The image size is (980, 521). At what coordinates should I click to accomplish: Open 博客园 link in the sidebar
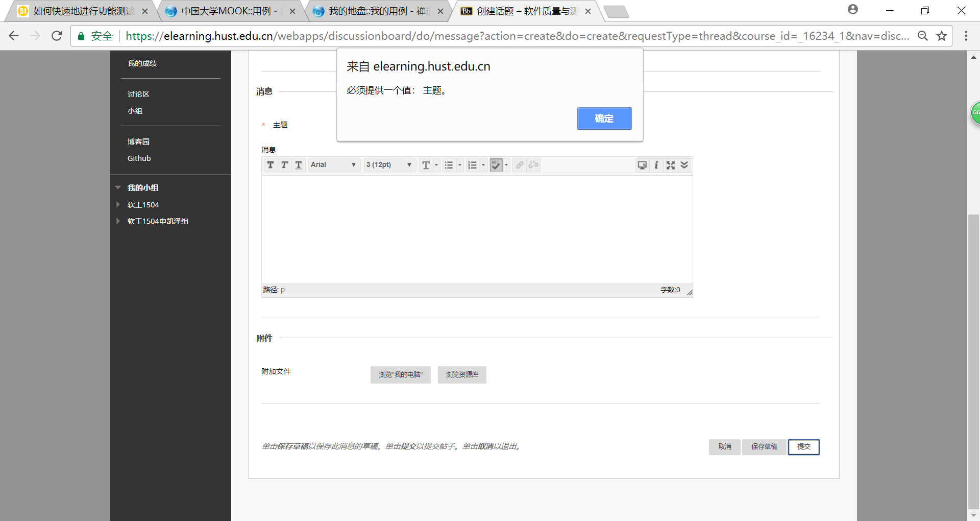click(138, 141)
